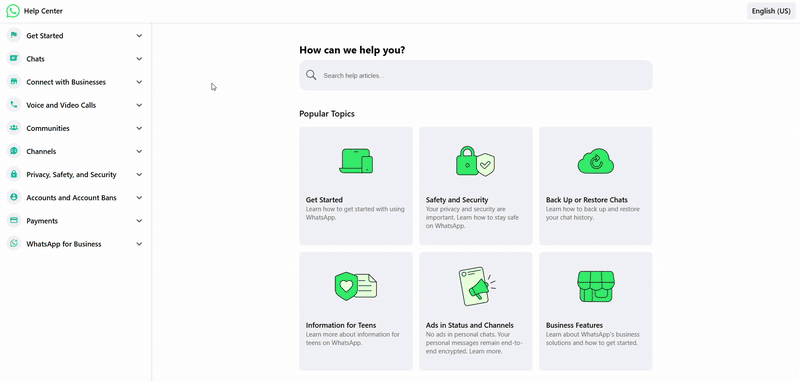Click the WhatsApp for Business sidebar icon

14,244
